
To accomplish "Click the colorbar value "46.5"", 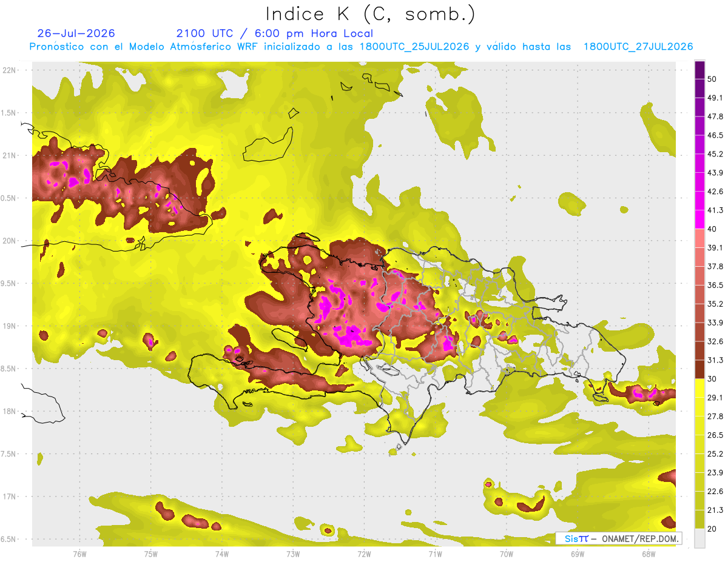I will click(x=716, y=135).
